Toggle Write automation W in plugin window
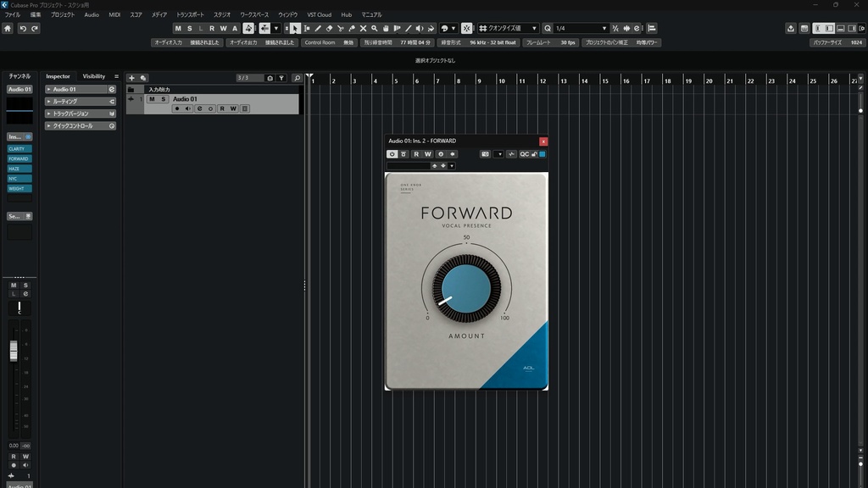The width and height of the screenshot is (868, 488). 428,154
